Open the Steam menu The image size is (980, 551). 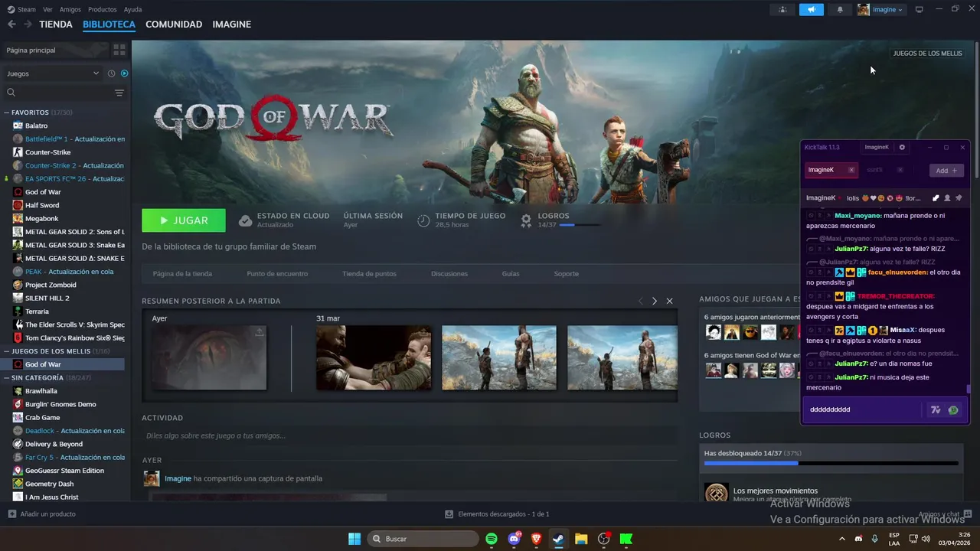tap(22, 9)
